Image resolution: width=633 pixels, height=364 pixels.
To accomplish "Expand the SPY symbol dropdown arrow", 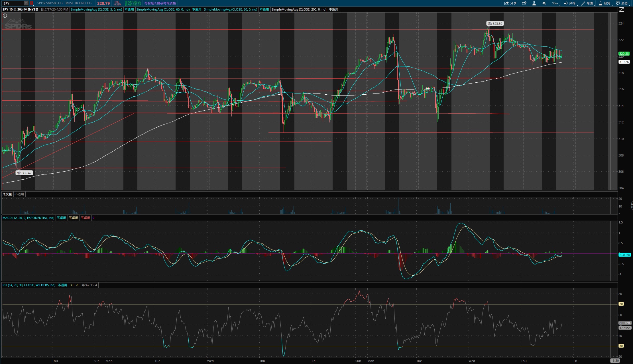I will coord(26,3).
